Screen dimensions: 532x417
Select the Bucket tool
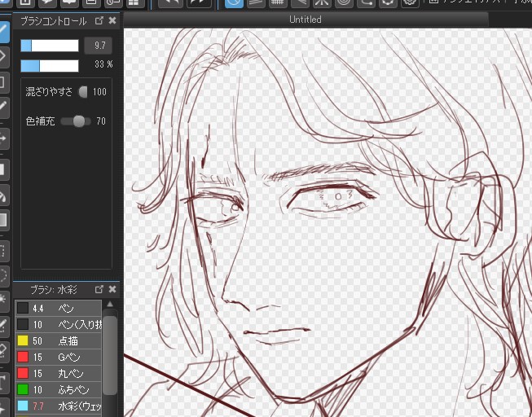(3, 195)
